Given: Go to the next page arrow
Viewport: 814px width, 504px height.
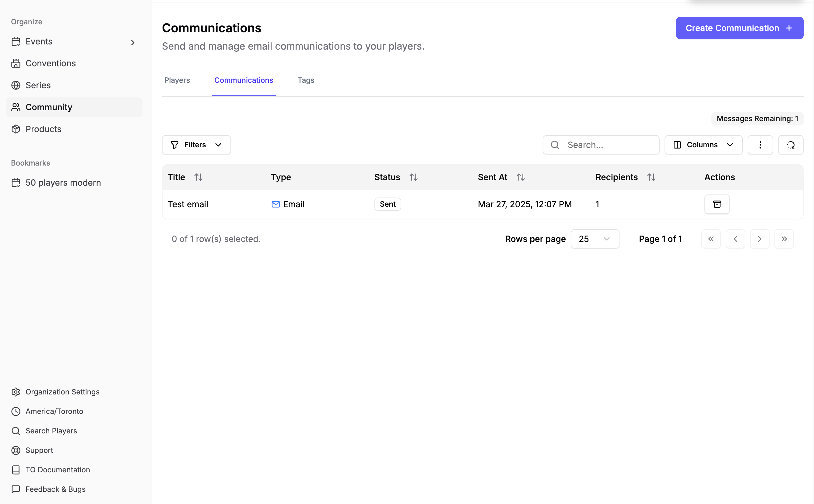Looking at the screenshot, I should coord(759,239).
